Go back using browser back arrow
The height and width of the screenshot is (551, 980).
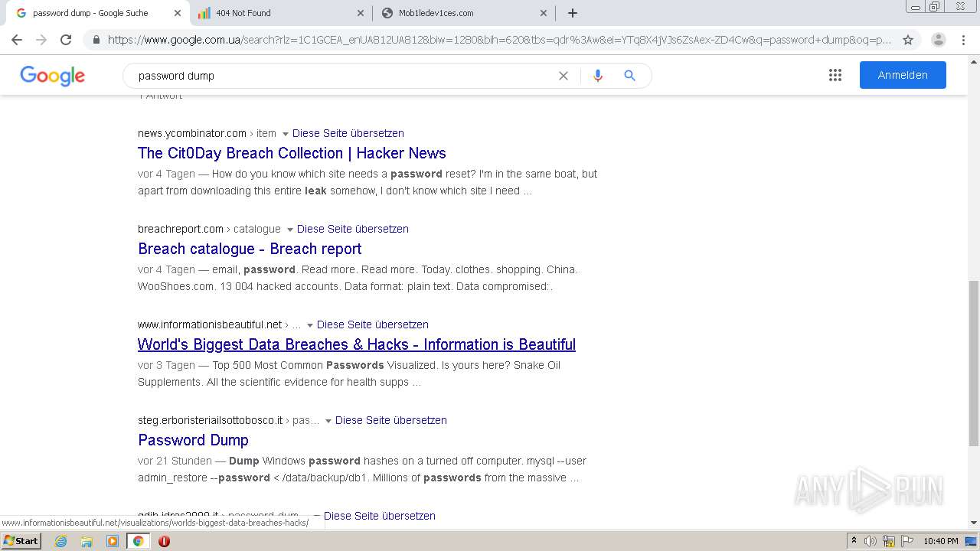tap(17, 40)
